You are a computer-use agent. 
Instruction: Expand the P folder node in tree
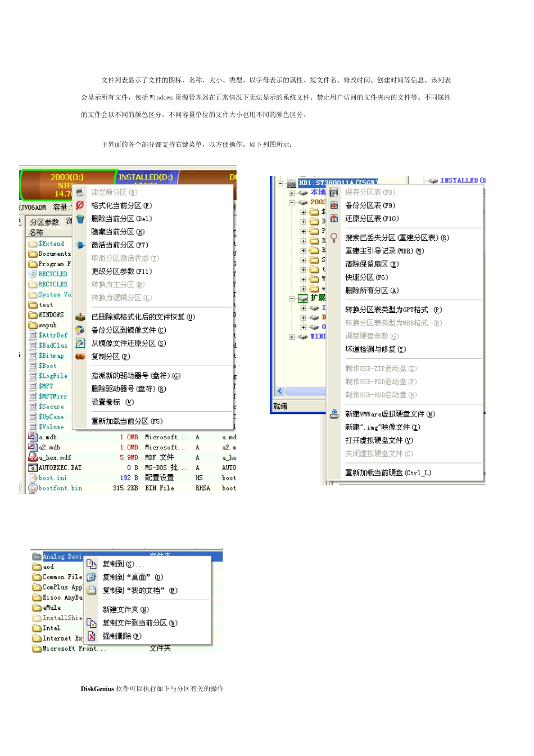coord(303,231)
